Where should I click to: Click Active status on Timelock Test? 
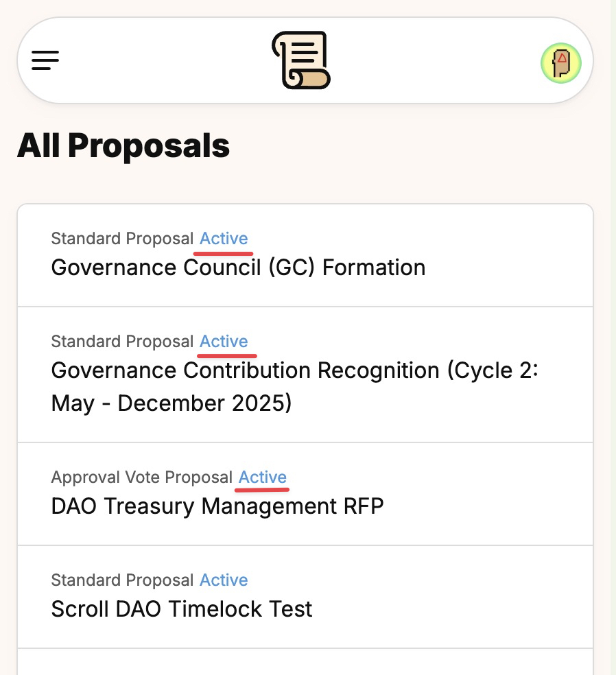(224, 580)
